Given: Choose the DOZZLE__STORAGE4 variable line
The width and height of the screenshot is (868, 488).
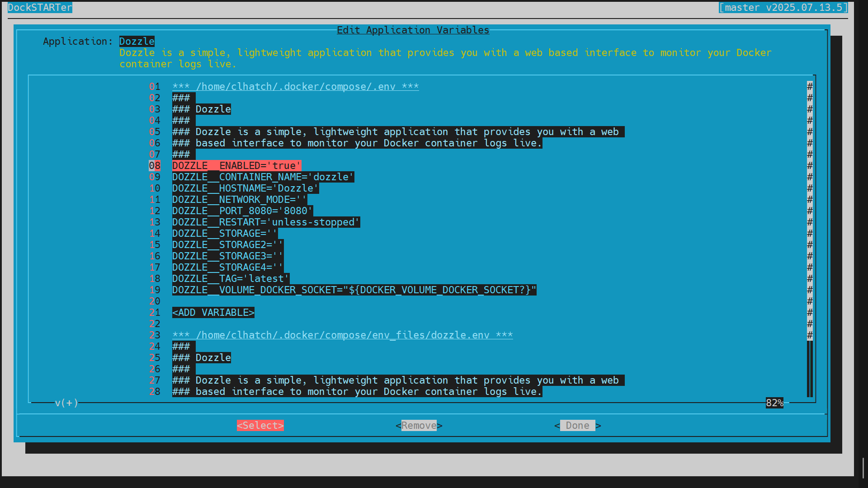Looking at the screenshot, I should point(228,267).
